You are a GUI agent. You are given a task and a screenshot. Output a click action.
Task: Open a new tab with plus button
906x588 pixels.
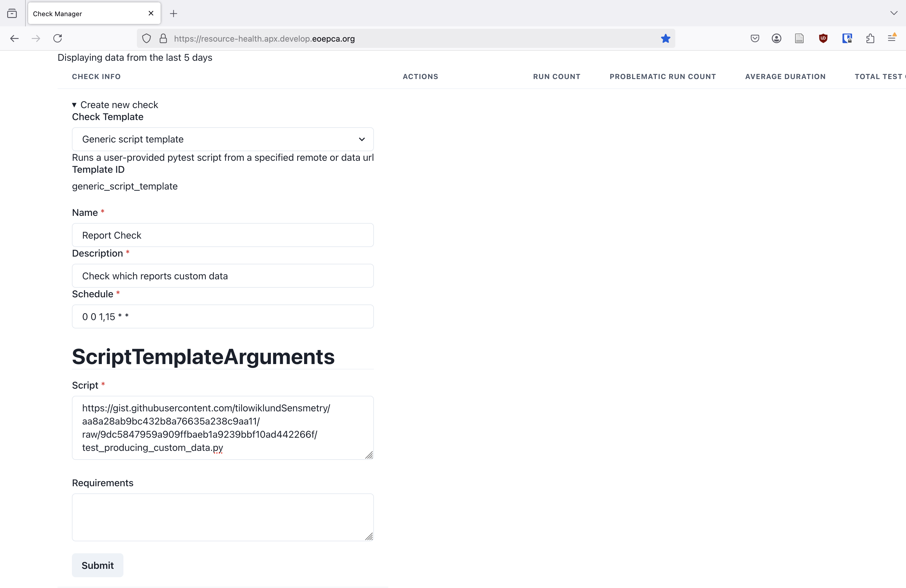coord(173,14)
